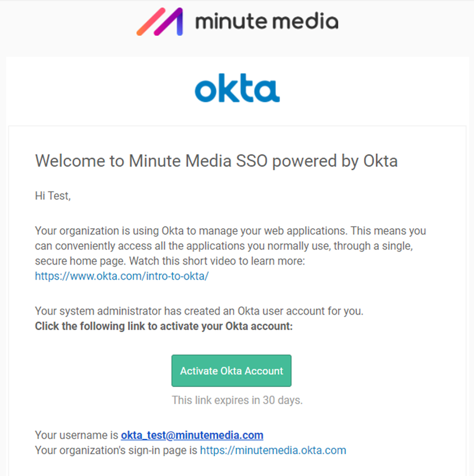Open the intro-to-okta video link
The image size is (474, 476).
[x=122, y=276]
